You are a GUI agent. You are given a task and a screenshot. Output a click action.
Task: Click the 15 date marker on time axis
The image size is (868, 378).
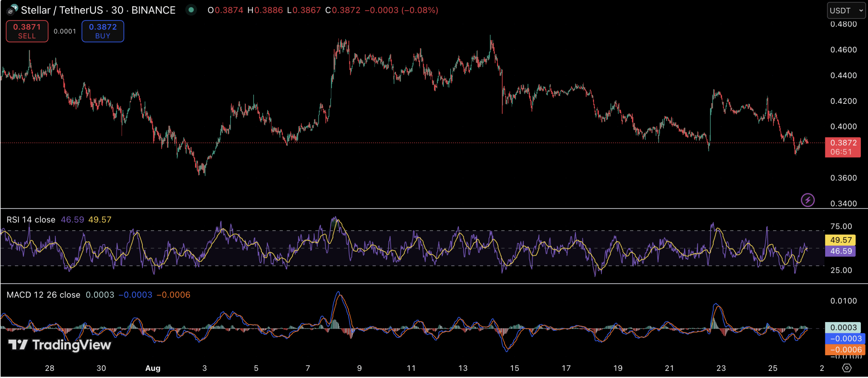pyautogui.click(x=514, y=368)
